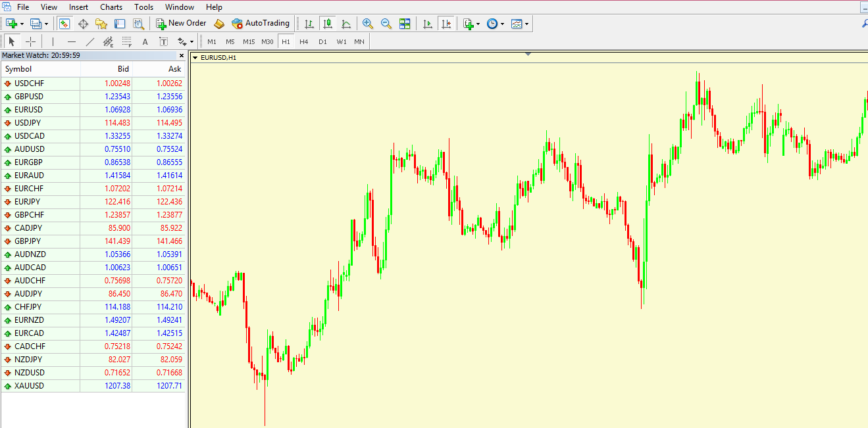Image resolution: width=868 pixels, height=428 pixels.
Task: Open the Charts menu
Action: click(111, 7)
